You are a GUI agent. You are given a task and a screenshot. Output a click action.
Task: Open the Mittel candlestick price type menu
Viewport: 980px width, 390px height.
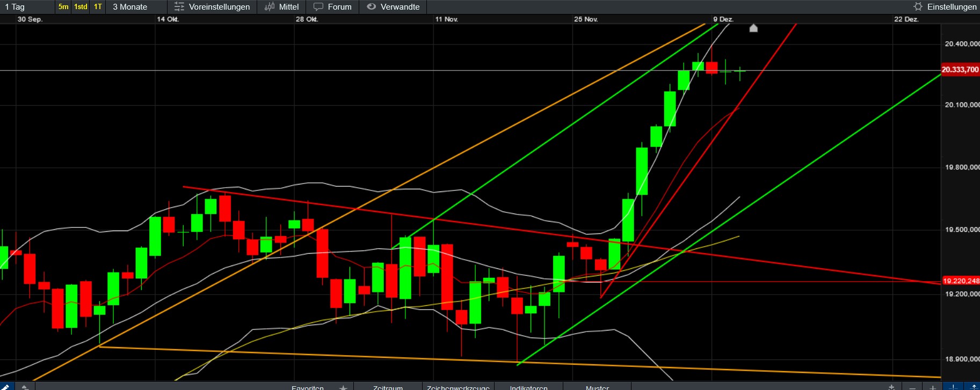(x=282, y=7)
